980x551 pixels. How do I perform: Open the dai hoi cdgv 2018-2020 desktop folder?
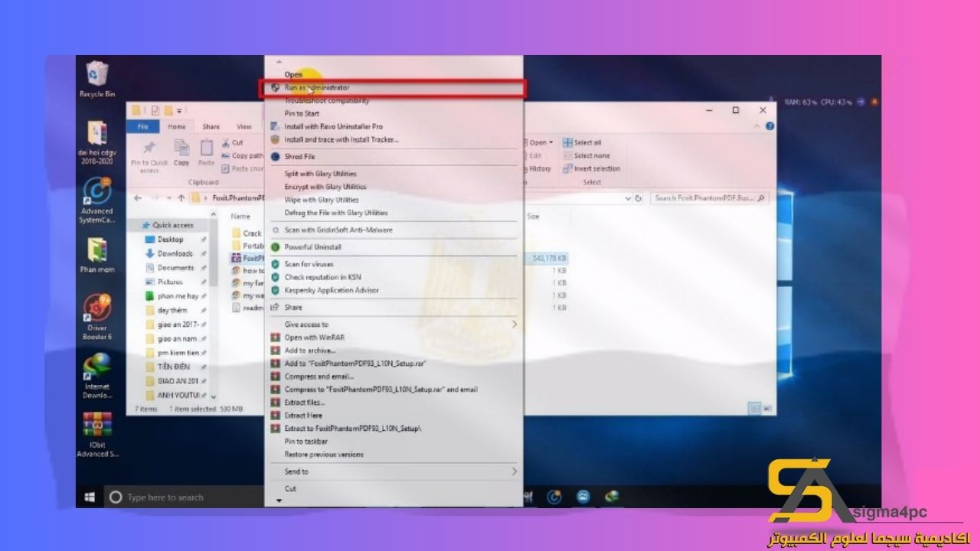(97, 142)
